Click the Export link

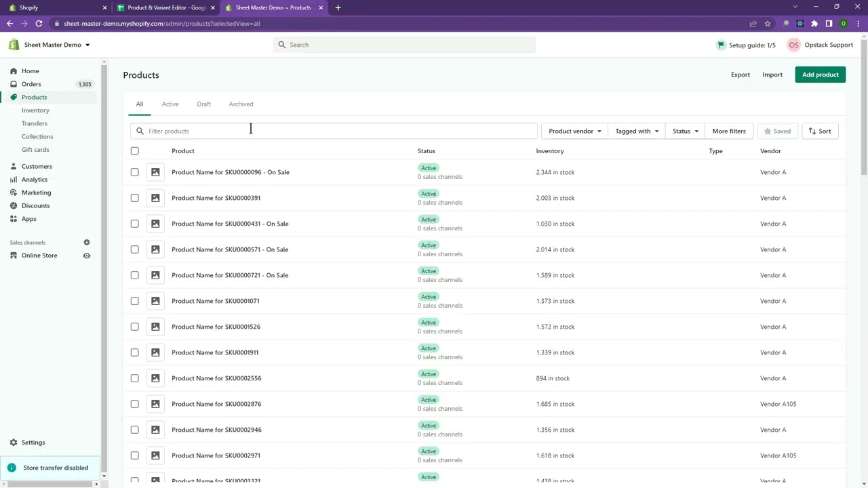pos(740,75)
